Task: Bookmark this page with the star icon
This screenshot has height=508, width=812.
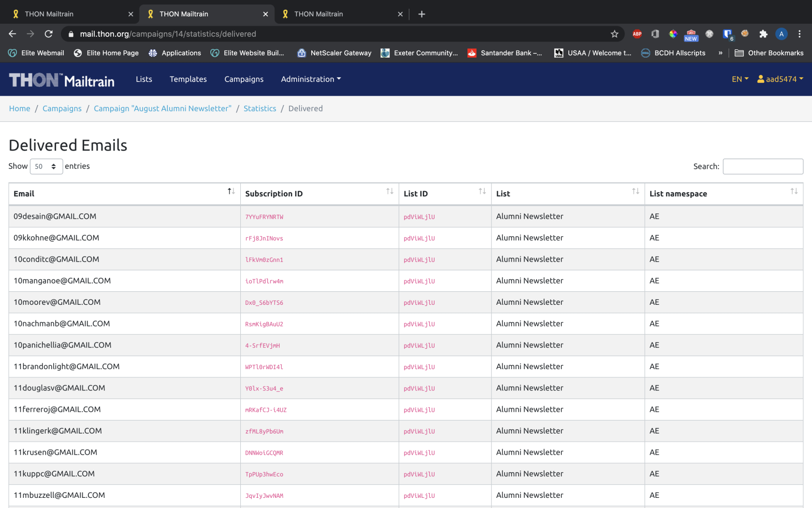Action: [614, 34]
